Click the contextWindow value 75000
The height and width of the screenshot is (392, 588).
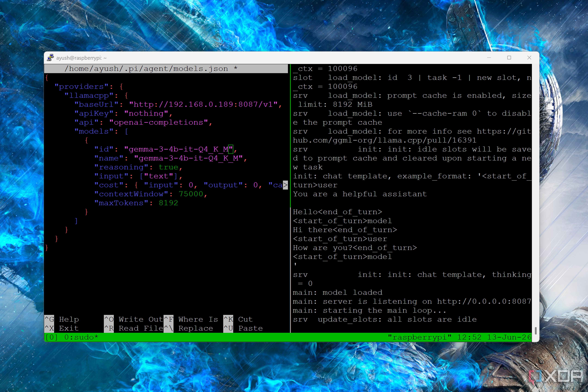(191, 194)
